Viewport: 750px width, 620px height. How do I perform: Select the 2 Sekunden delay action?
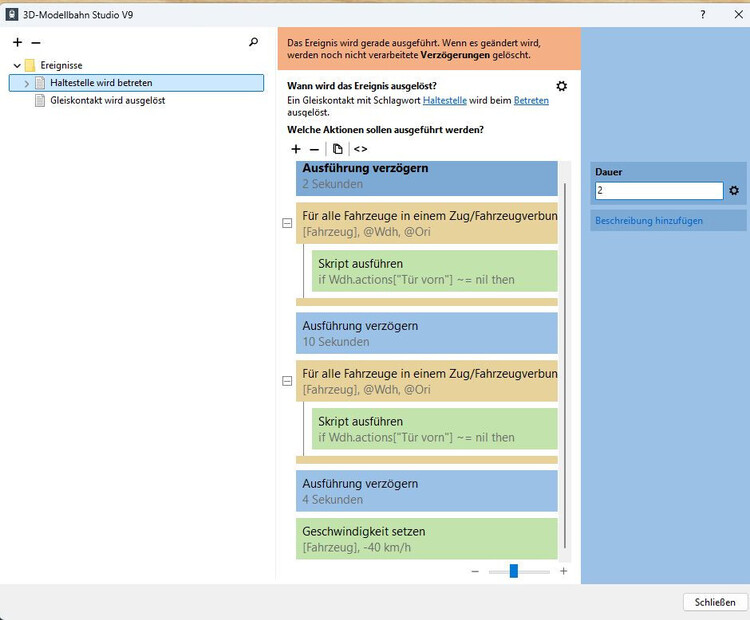427,178
